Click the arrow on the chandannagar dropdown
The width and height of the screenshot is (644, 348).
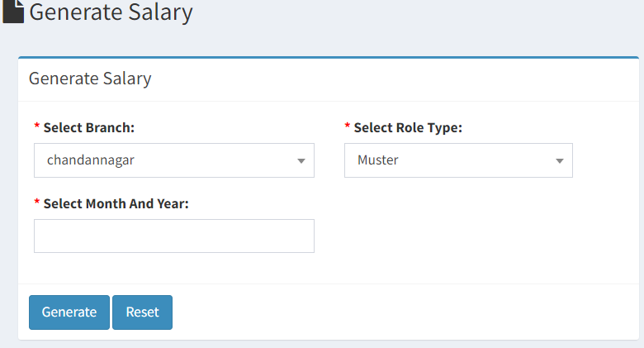pos(301,161)
